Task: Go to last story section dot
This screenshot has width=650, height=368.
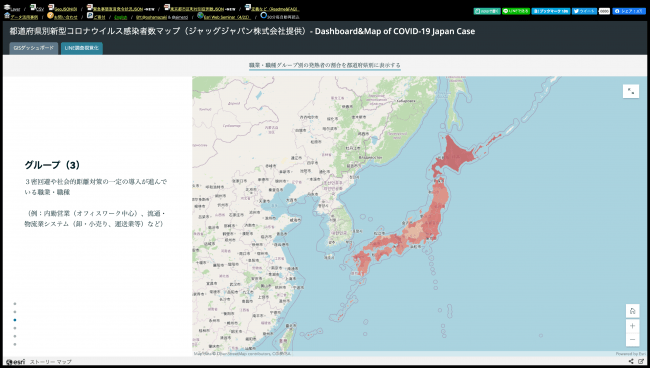Action: point(15,344)
